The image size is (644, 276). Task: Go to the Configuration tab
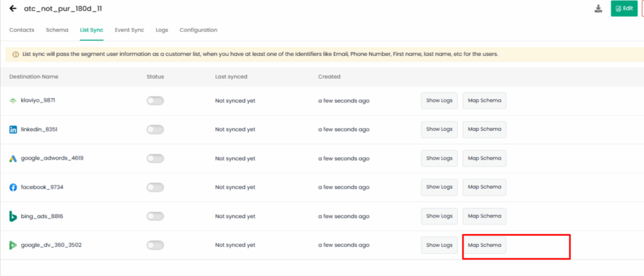(198, 30)
